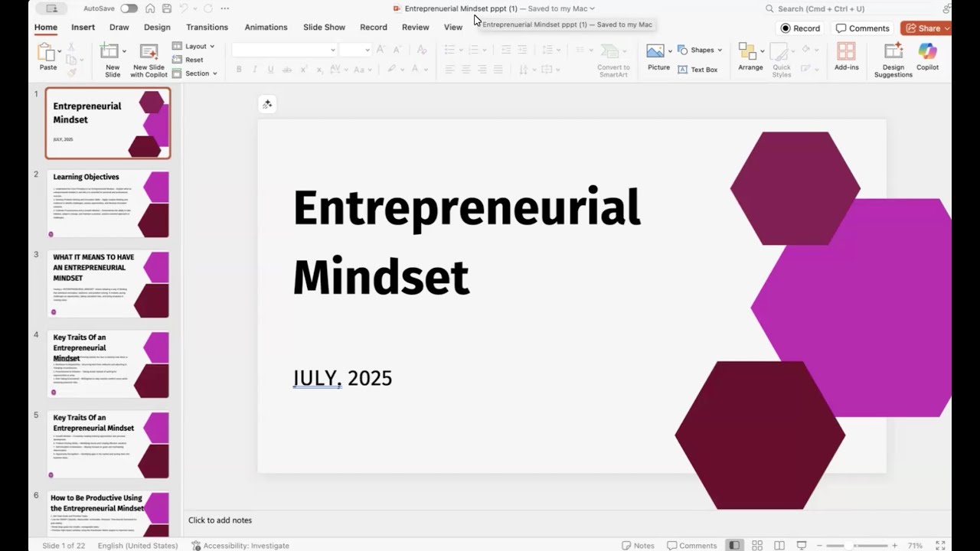Image resolution: width=980 pixels, height=551 pixels.
Task: Open the Review tab
Action: 416,27
